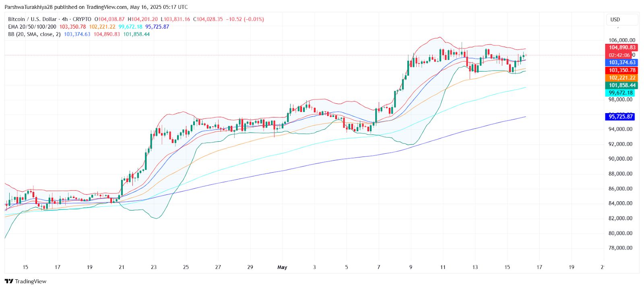
Task: Click date 9 on the time axis
Action: click(411, 267)
